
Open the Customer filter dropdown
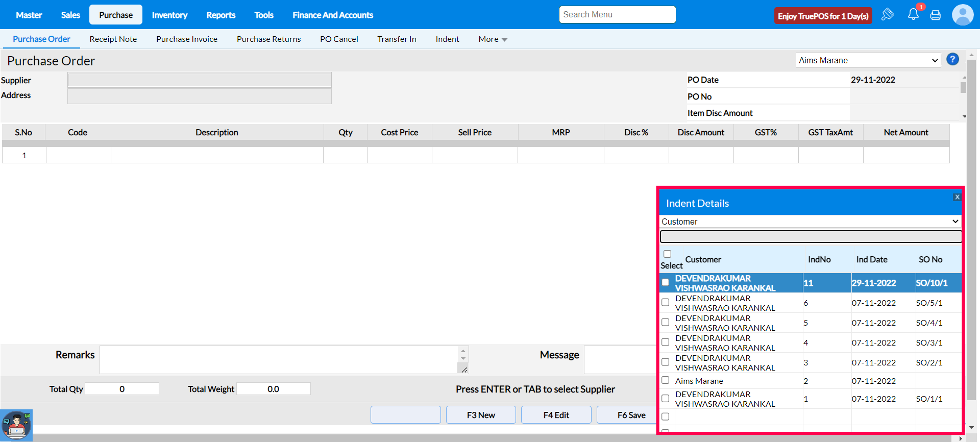(810, 222)
